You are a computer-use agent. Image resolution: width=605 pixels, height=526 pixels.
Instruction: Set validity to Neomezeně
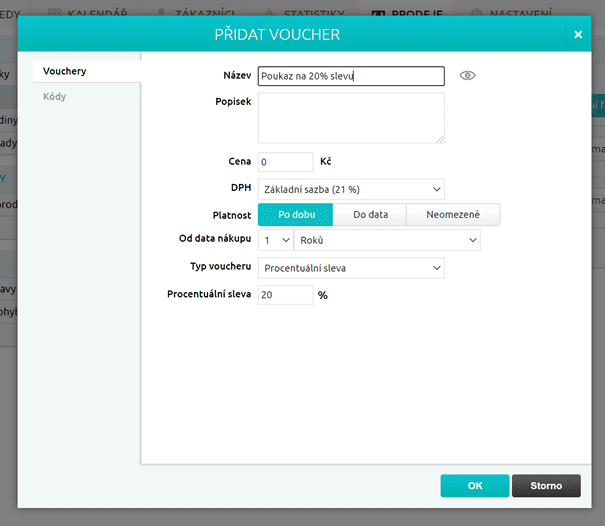452,214
